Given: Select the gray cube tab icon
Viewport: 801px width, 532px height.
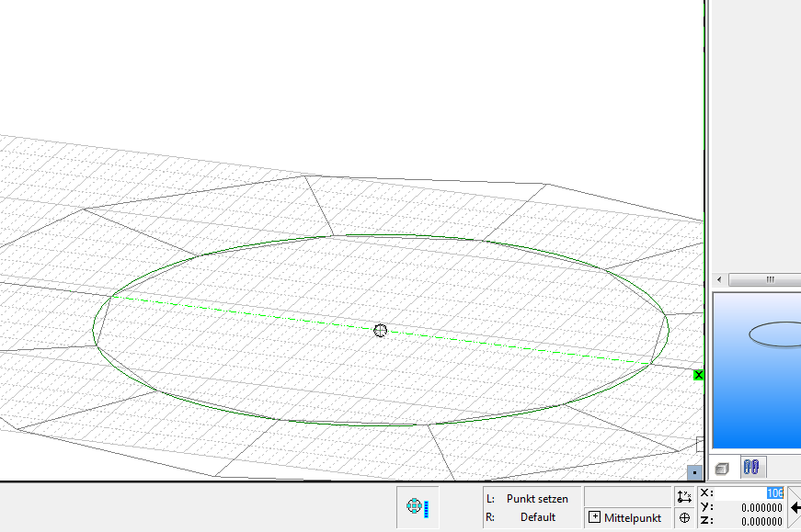Looking at the screenshot, I should (722, 469).
